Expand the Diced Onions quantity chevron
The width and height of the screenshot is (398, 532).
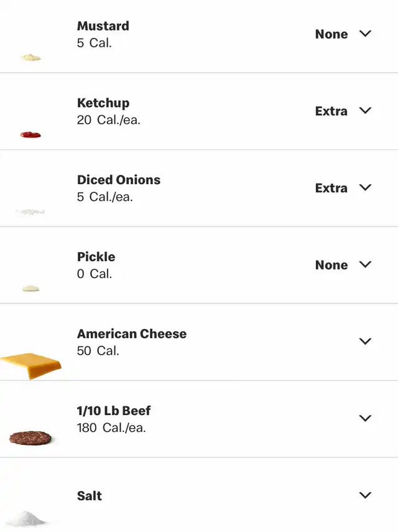coord(365,188)
